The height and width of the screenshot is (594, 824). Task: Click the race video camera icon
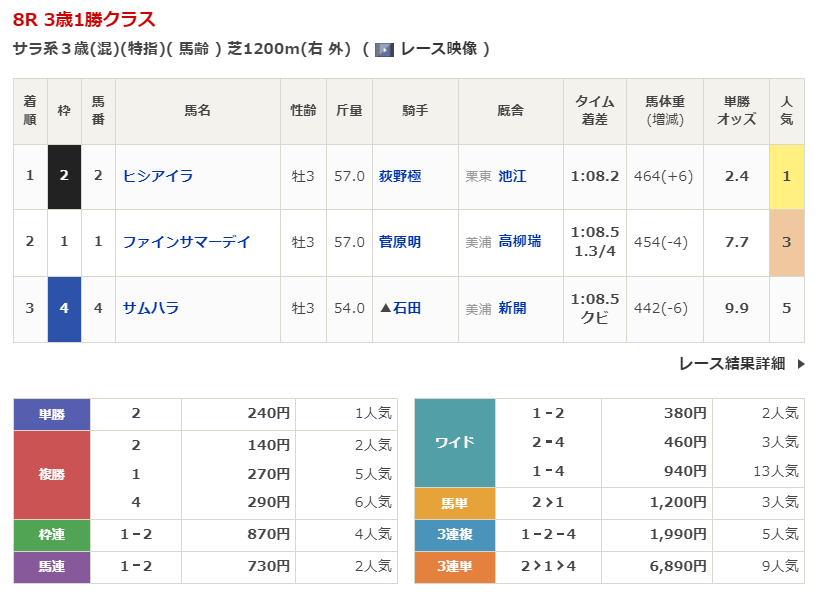384,49
